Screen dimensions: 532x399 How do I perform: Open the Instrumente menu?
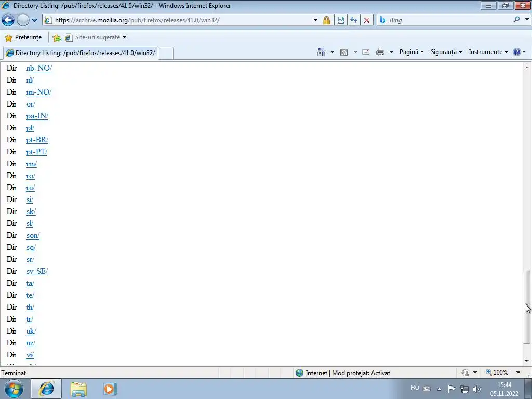(x=488, y=52)
